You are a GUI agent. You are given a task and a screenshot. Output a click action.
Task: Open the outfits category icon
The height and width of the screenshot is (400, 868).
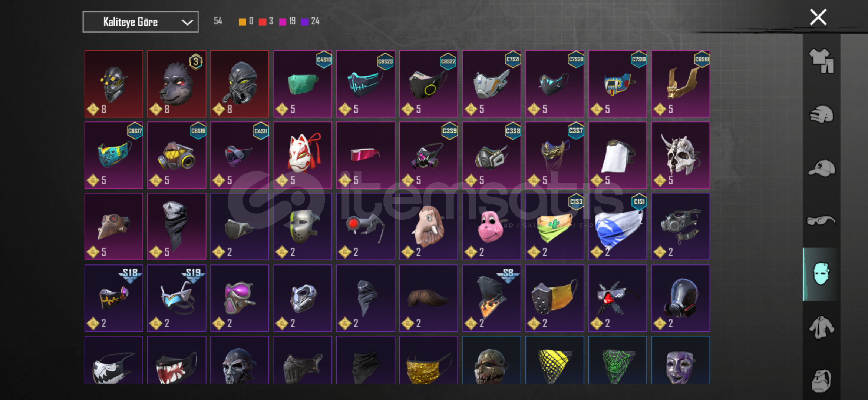821,61
